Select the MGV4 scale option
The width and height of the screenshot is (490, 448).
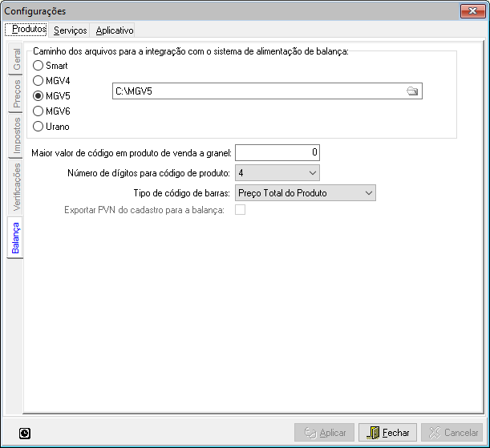coord(38,80)
